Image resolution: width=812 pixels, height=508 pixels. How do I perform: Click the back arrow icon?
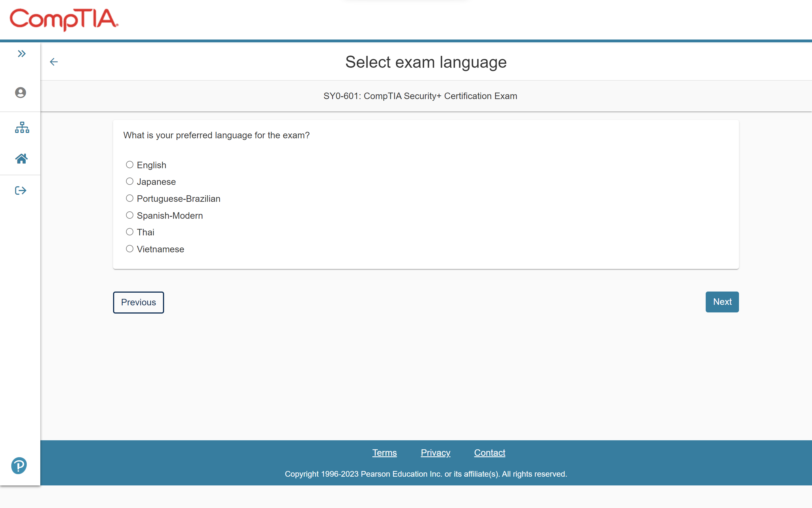coord(54,62)
